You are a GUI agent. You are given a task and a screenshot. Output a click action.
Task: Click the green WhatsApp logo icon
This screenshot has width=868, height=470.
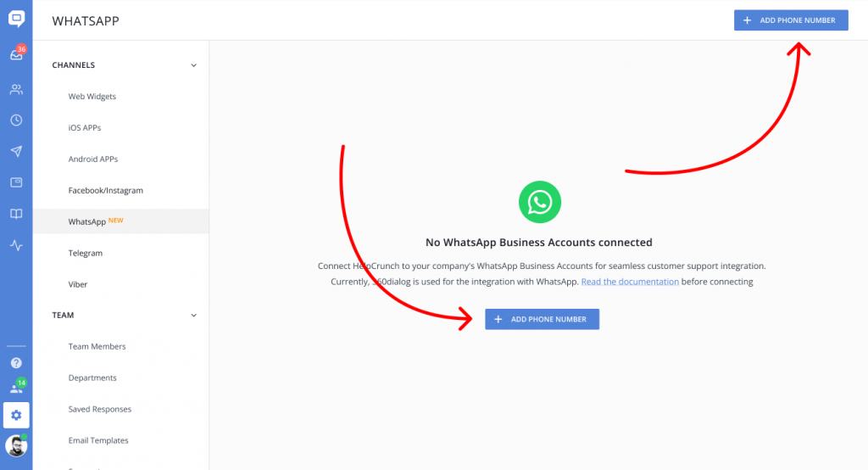pos(540,202)
